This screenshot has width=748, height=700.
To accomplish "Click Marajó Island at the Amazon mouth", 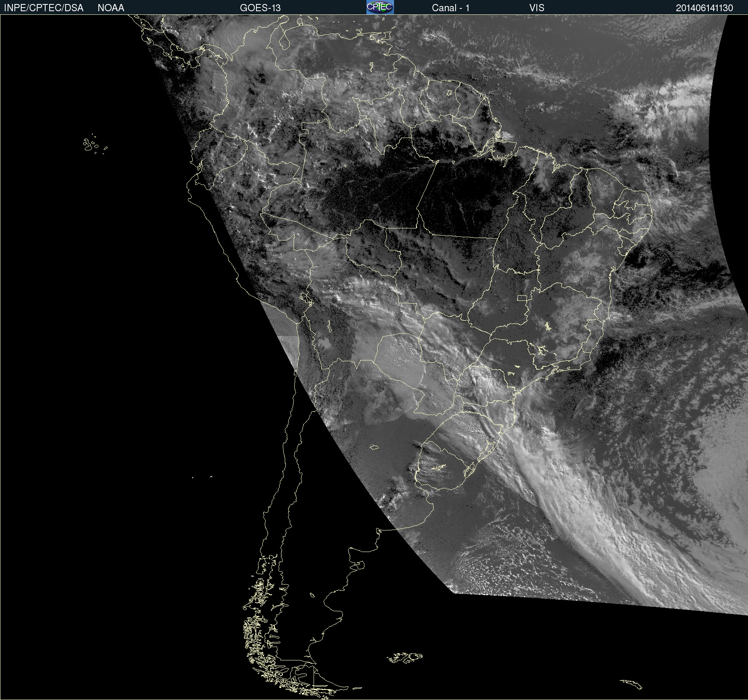I will click(496, 140).
